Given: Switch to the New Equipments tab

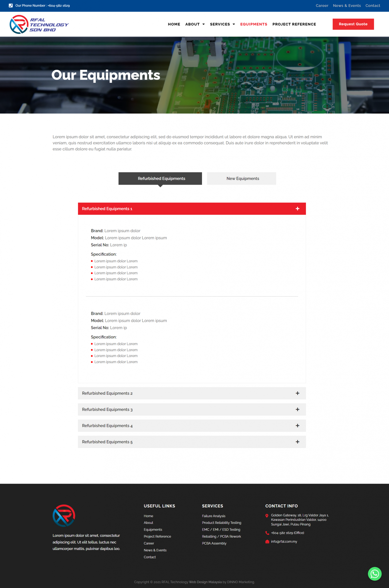Looking at the screenshot, I should (x=241, y=178).
